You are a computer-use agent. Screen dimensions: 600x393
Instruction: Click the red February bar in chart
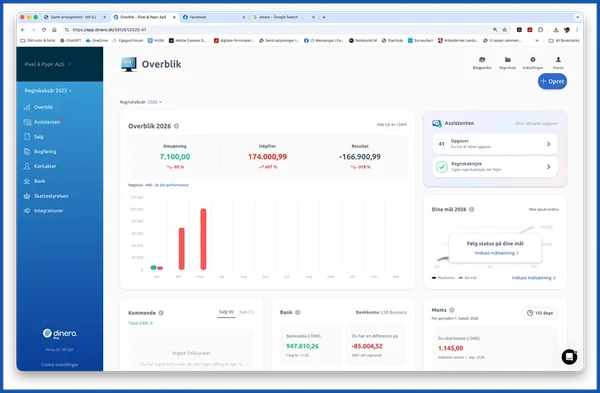(181, 248)
